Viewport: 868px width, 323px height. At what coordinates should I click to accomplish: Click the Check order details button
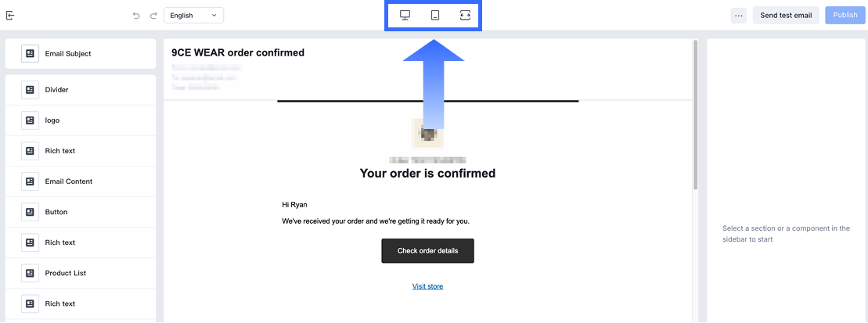(x=427, y=251)
